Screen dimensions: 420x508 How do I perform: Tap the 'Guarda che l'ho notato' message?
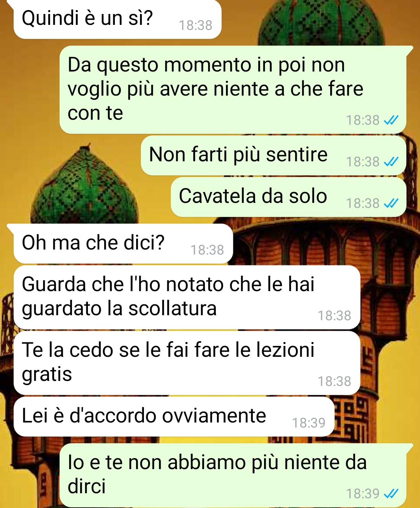coord(187,297)
